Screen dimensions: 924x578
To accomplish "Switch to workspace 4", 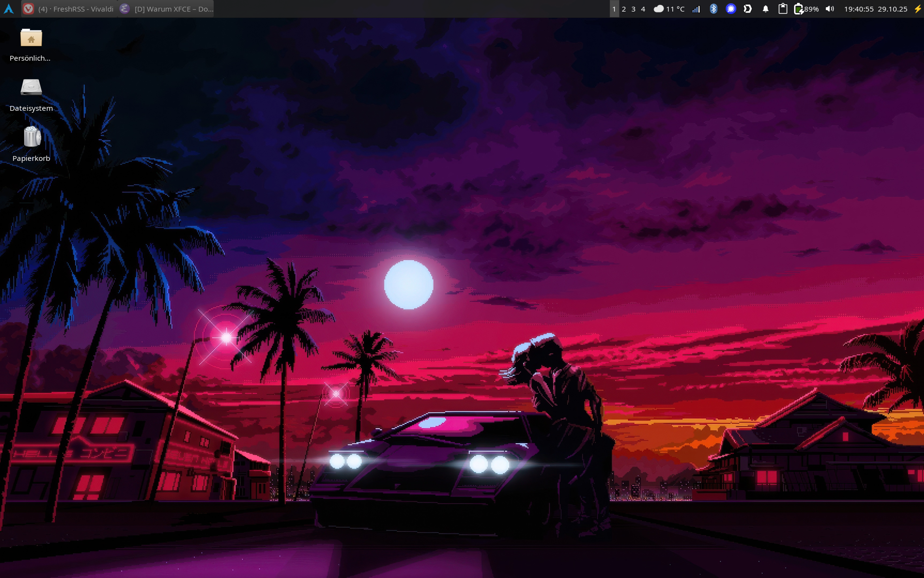I will click(x=643, y=8).
